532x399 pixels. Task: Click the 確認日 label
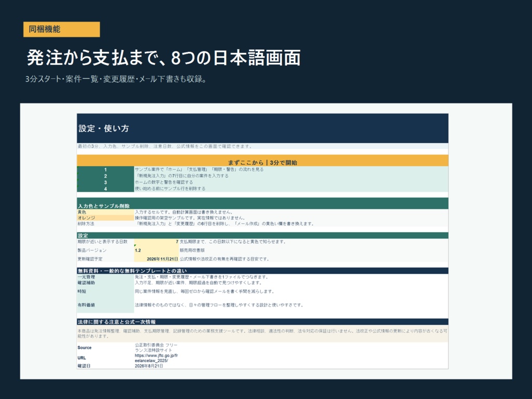pyautogui.click(x=84, y=366)
